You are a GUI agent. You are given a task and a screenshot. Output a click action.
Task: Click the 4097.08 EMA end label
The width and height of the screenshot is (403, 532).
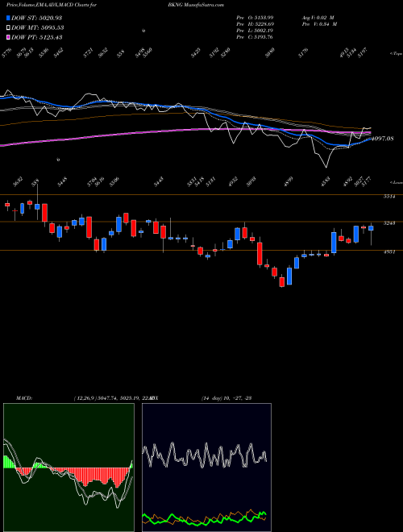pos(383,139)
